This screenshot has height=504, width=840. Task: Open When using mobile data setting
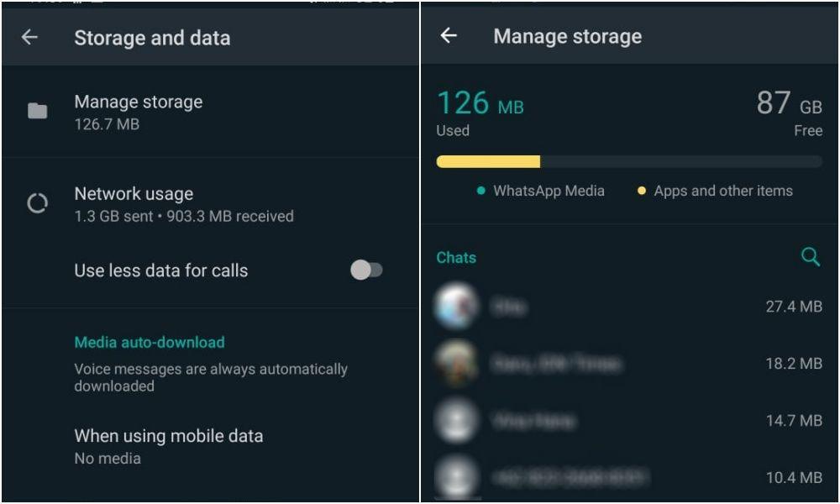210,446
